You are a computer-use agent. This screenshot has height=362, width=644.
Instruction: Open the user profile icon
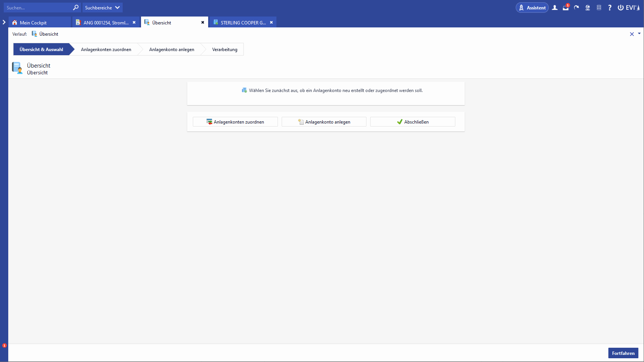click(x=555, y=8)
